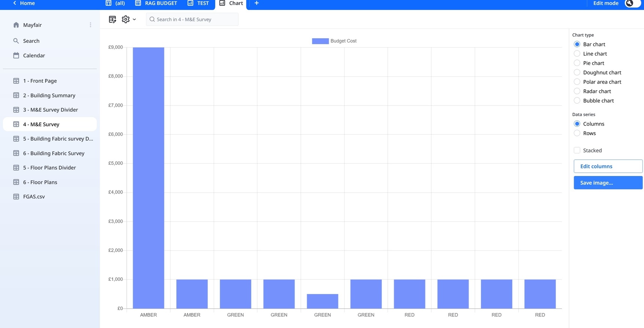Screen dimensions: 644x328
Task: Click the Chart type heading
Action: point(583,35)
